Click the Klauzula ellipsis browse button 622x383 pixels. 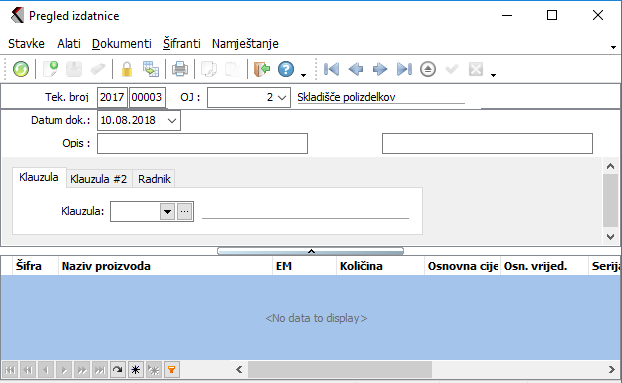(x=184, y=212)
